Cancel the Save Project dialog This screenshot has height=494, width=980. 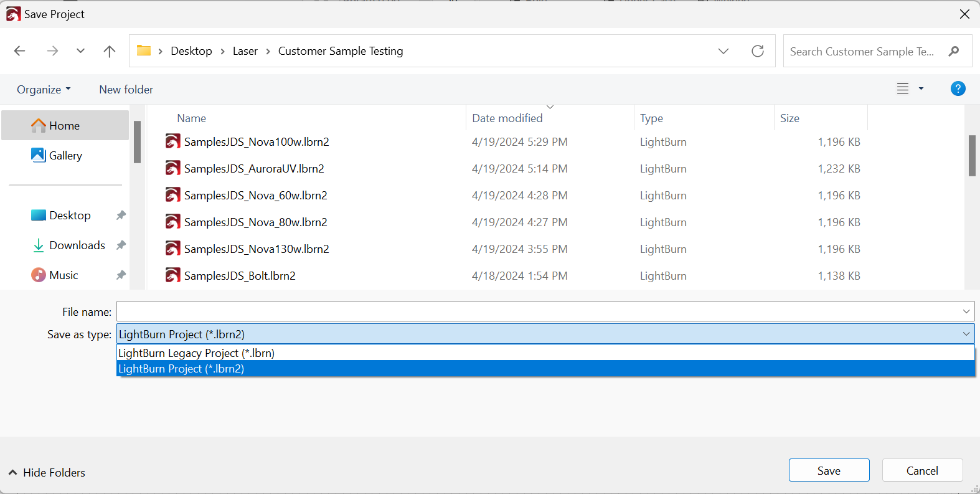922,470
